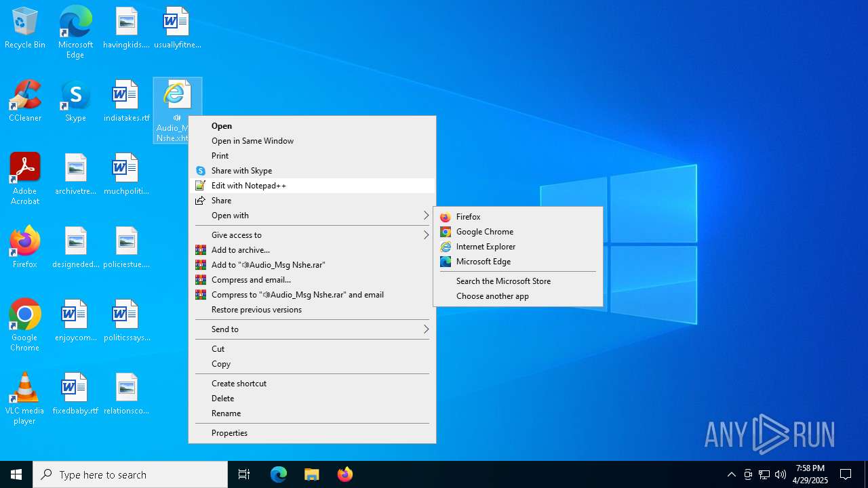The image size is (868, 488).
Task: Choose Create shortcut
Action: coord(312,384)
